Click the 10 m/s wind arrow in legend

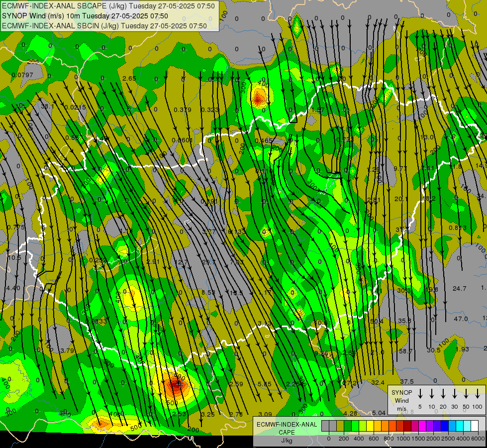click(432, 394)
